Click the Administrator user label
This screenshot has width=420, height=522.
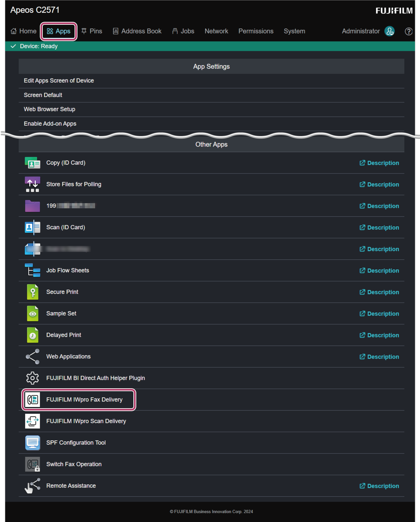361,31
